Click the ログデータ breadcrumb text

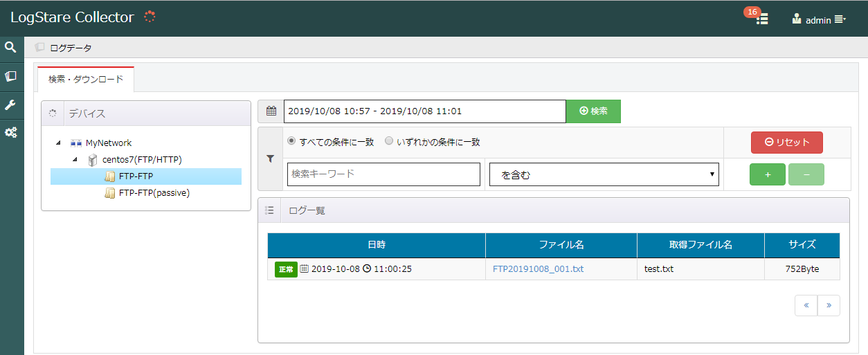click(x=71, y=48)
